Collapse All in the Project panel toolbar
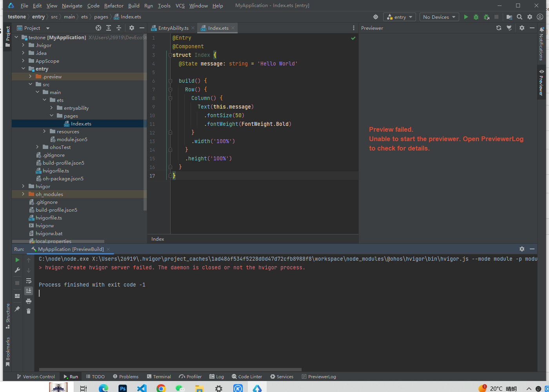 119,28
